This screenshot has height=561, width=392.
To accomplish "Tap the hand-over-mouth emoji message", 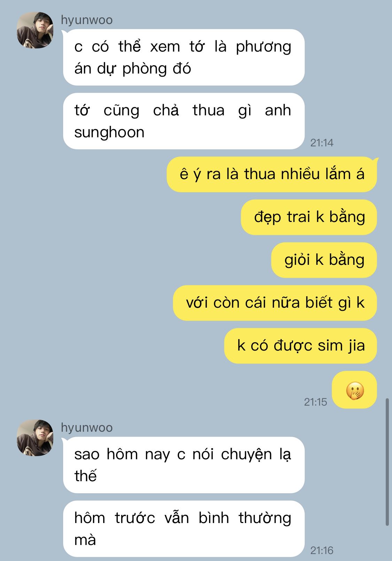I will click(x=355, y=390).
